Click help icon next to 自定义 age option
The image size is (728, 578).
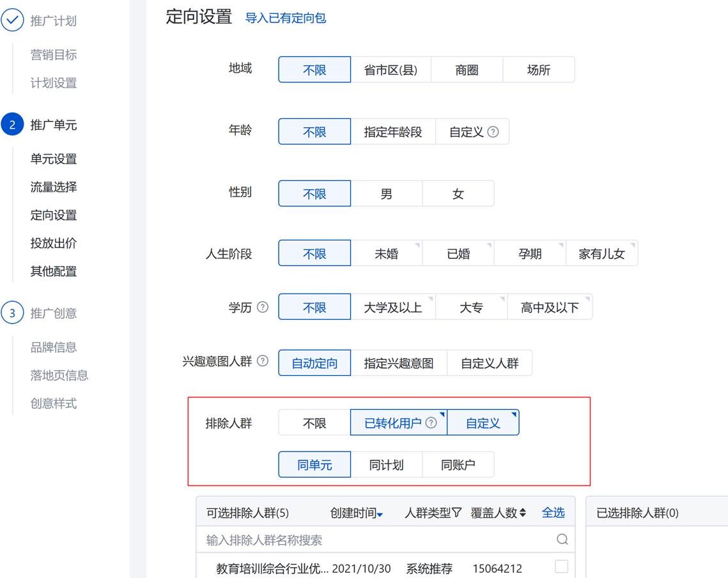click(x=493, y=132)
